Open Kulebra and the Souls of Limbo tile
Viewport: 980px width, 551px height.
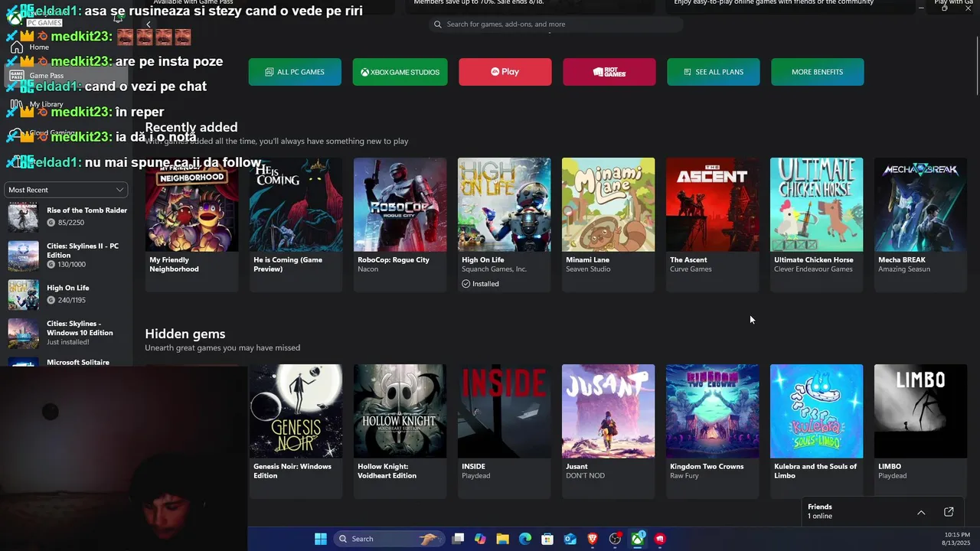pyautogui.click(x=816, y=431)
